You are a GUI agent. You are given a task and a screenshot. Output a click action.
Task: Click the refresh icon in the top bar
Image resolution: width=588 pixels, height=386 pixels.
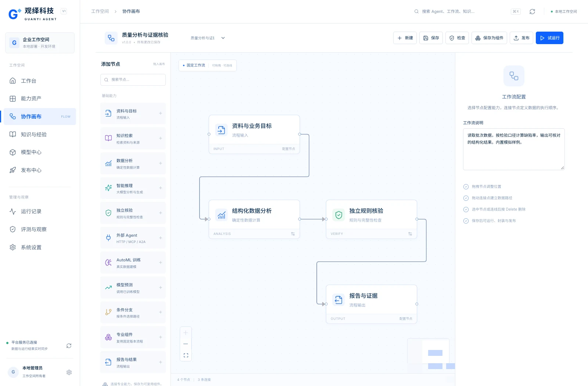[532, 11]
